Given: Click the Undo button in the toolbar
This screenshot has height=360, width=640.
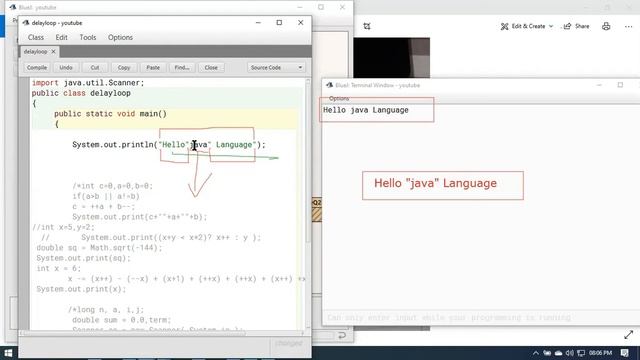Looking at the screenshot, I should click(x=66, y=67).
